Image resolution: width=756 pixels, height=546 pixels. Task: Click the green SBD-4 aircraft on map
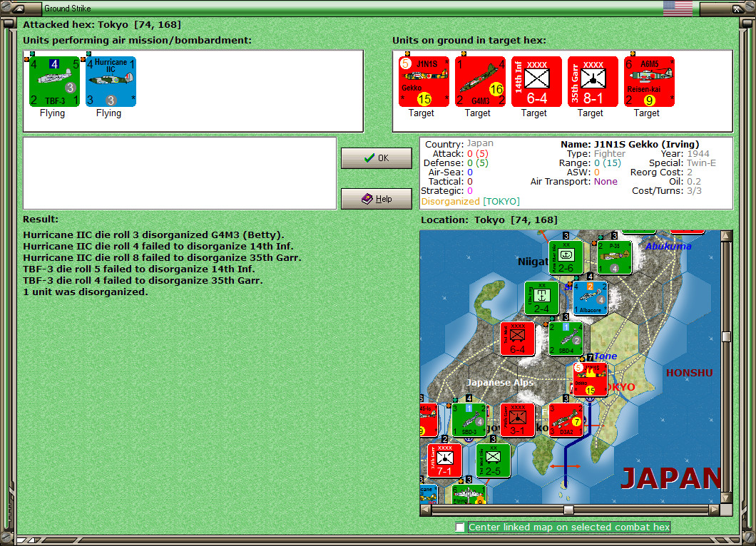(x=566, y=339)
